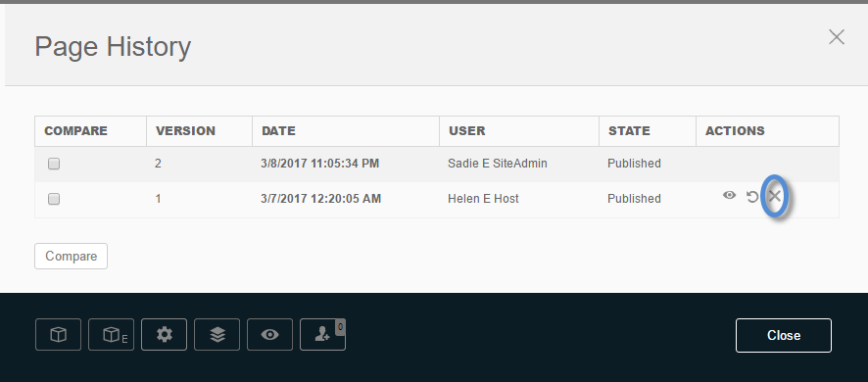This screenshot has width=868, height=382.
Task: Preview version 1 with the eye icon
Action: tap(729, 195)
